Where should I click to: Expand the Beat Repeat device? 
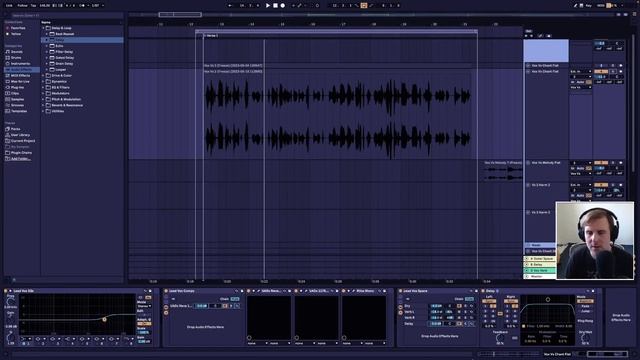click(47, 34)
